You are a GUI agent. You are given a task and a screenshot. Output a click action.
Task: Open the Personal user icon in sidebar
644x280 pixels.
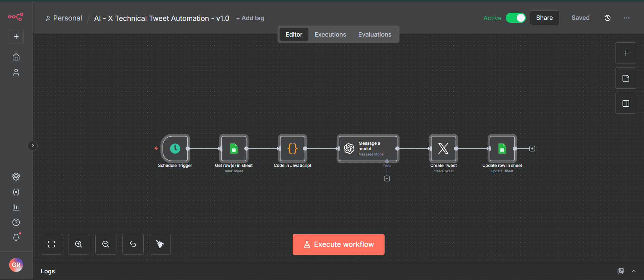click(x=16, y=72)
